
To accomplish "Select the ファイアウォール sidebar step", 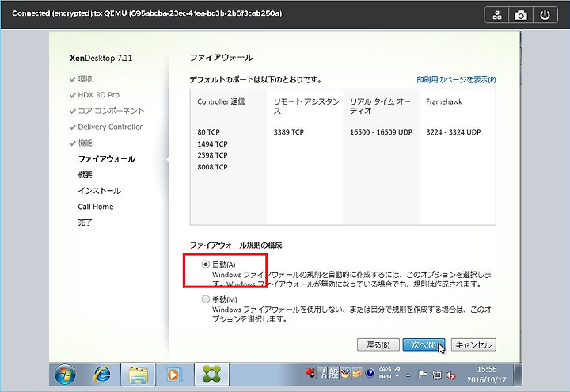I will [107, 159].
